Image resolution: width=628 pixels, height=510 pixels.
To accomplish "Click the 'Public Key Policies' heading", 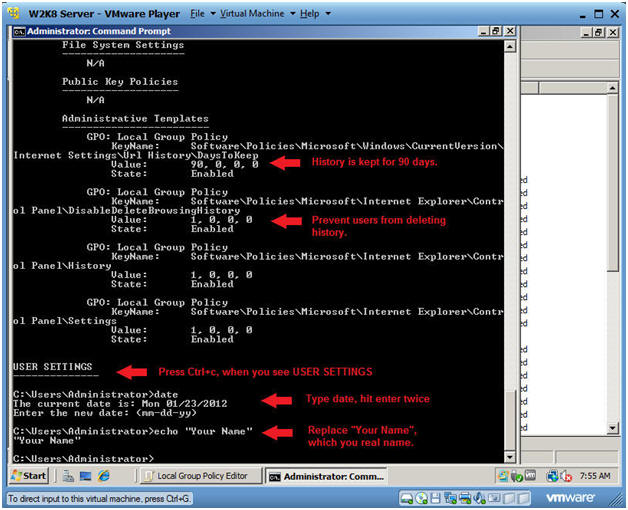I will click(120, 82).
